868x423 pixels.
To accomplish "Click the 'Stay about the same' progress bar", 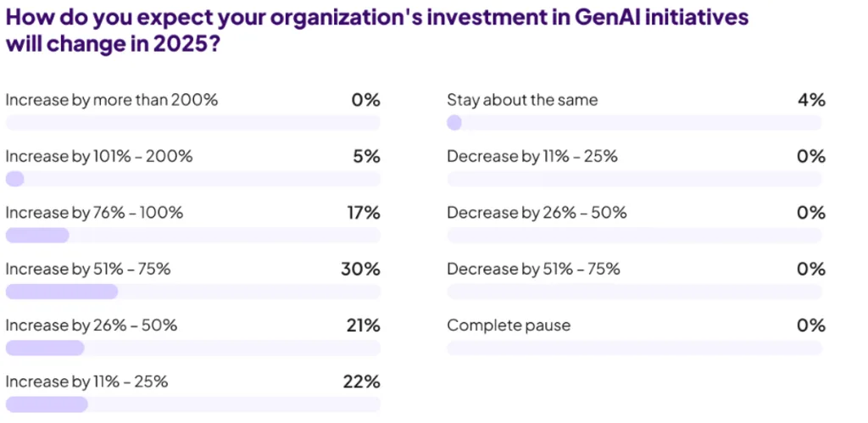I will [x=634, y=123].
